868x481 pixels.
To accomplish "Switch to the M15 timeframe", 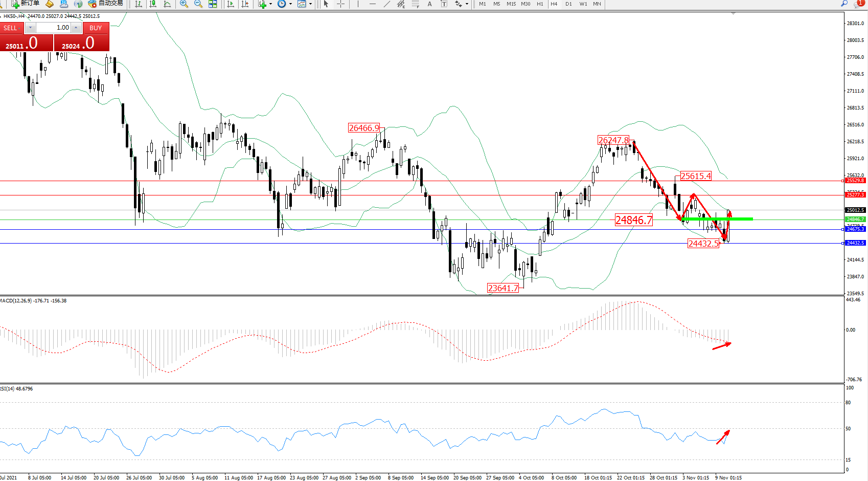I will 511,4.
